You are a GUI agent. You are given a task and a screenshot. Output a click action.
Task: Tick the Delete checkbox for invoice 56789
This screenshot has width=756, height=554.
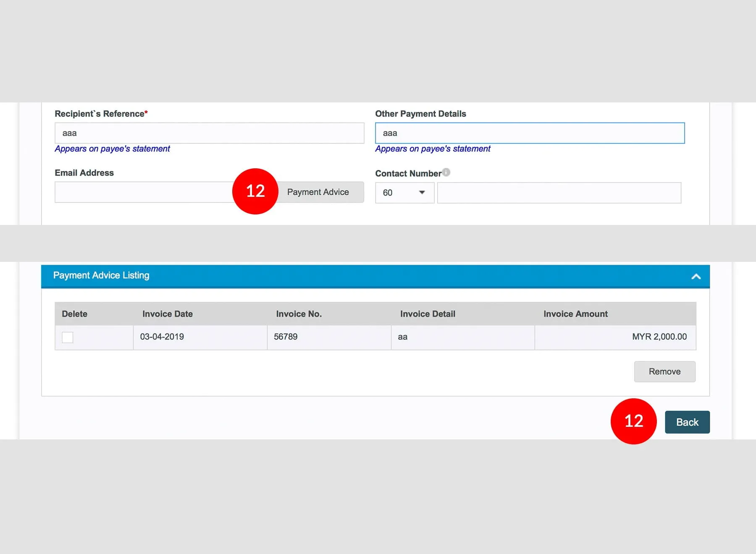pyautogui.click(x=68, y=337)
